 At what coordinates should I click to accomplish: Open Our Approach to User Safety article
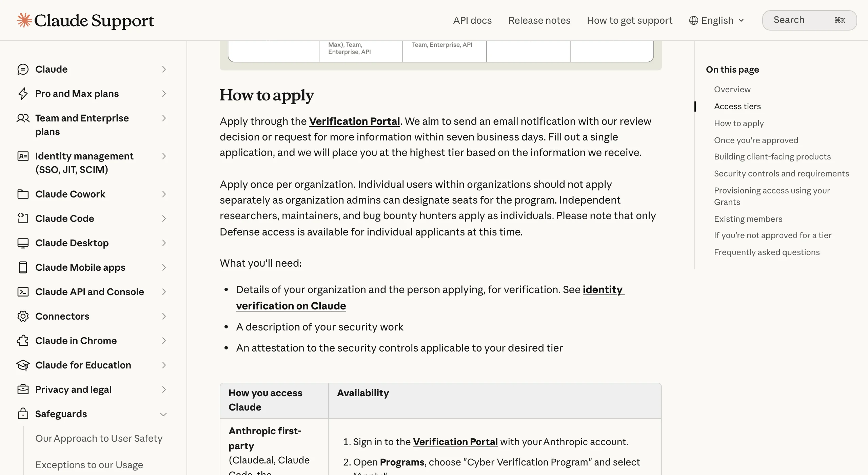[99, 438]
